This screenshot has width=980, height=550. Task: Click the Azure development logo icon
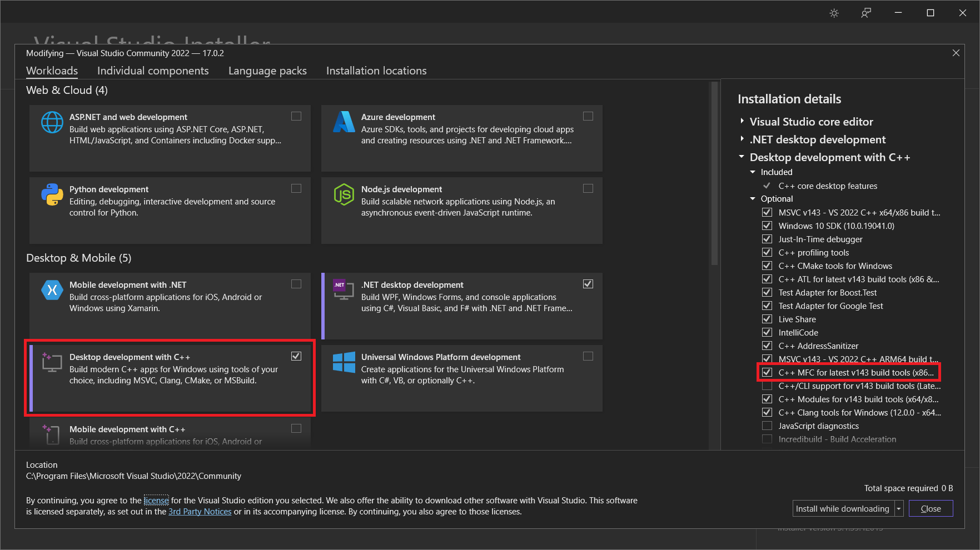coord(344,122)
